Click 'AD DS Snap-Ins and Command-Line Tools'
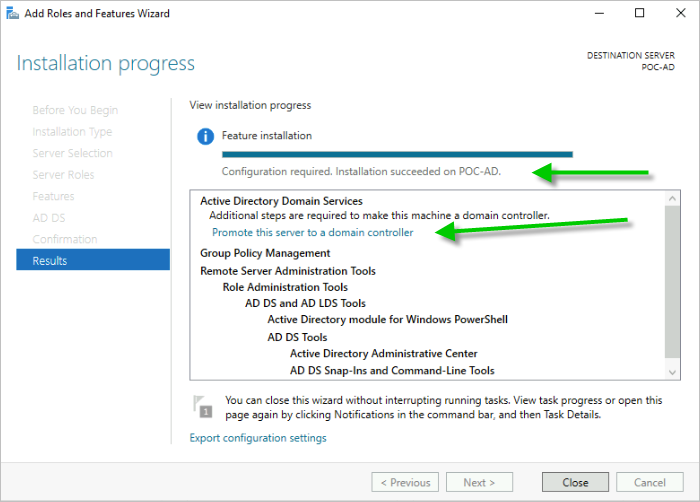 pos(392,371)
